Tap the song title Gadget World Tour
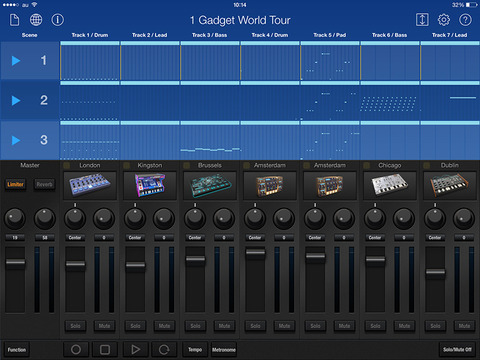This screenshot has width=480, height=360. pyautogui.click(x=240, y=20)
